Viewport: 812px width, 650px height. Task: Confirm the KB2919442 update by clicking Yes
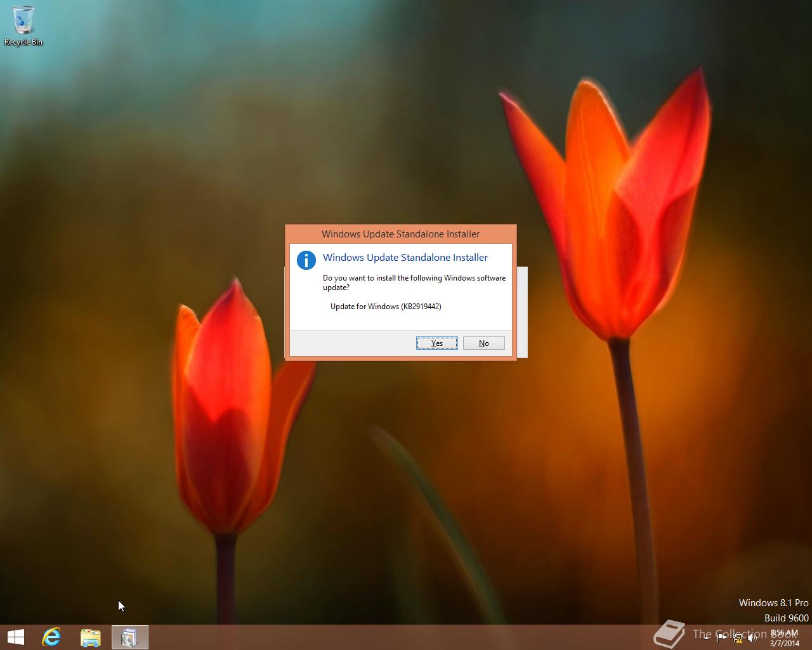(437, 343)
